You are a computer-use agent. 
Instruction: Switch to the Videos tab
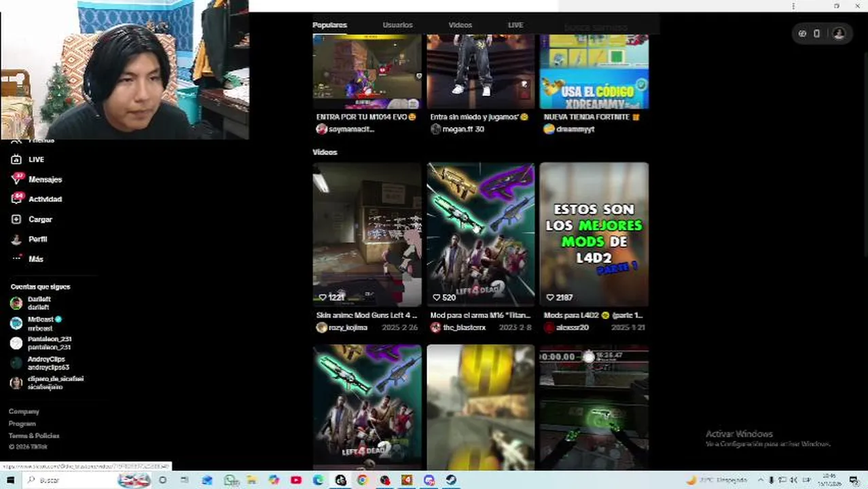pyautogui.click(x=460, y=25)
